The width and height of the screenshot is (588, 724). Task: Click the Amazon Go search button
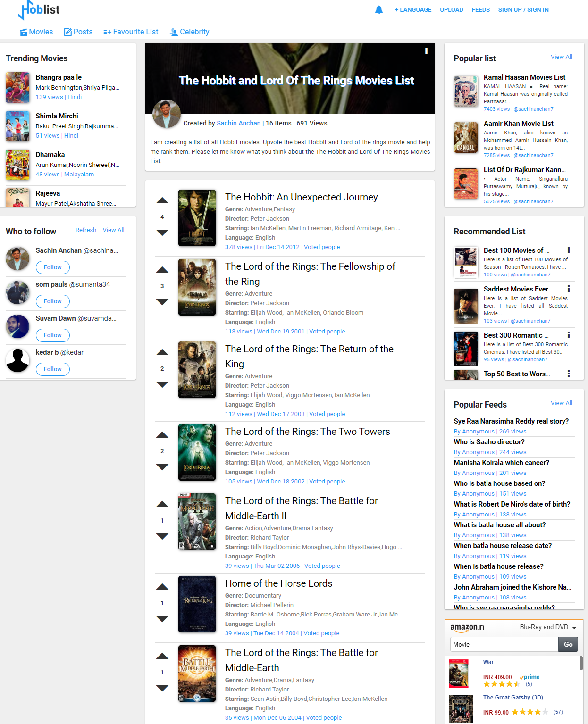[568, 644]
